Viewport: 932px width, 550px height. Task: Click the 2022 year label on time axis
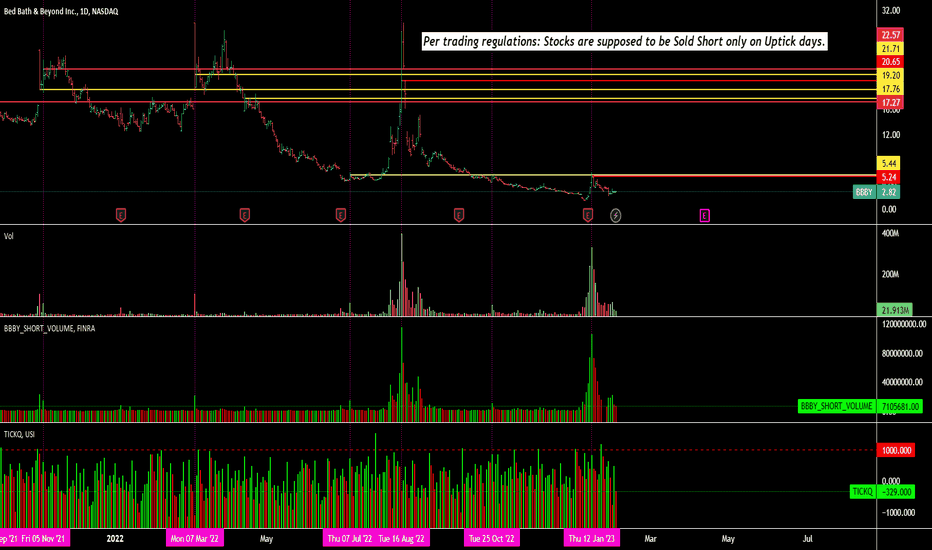pyautogui.click(x=115, y=539)
